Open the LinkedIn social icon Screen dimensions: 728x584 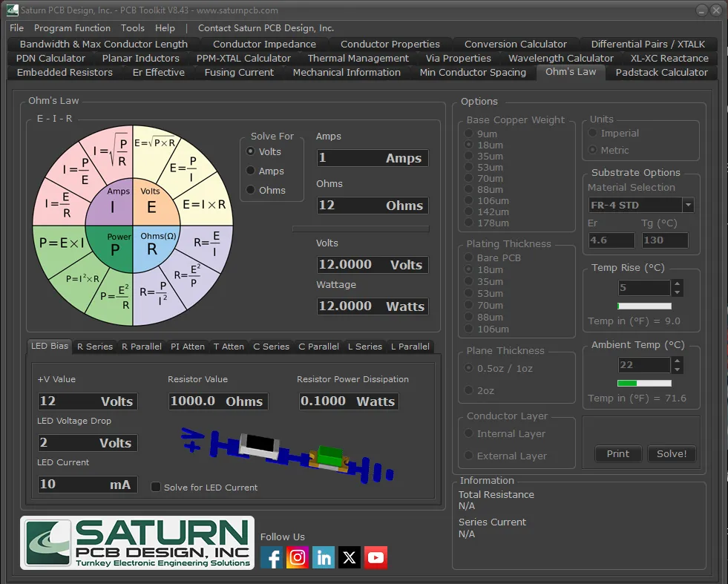324,557
